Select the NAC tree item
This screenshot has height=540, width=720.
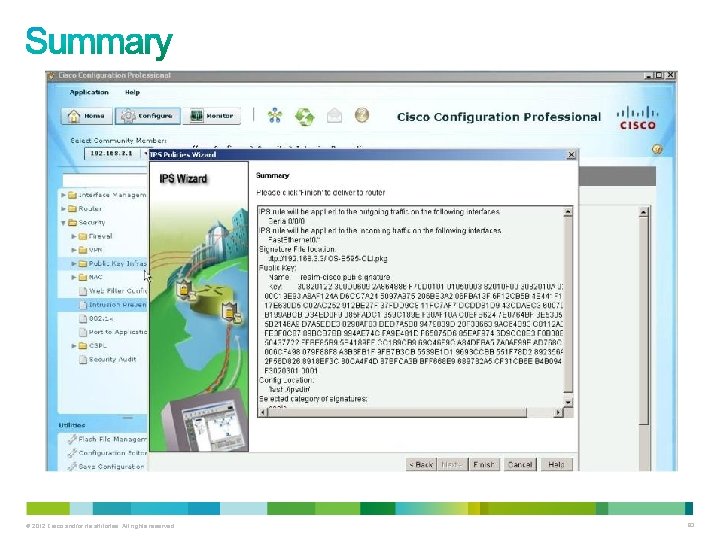pyautogui.click(x=96, y=277)
